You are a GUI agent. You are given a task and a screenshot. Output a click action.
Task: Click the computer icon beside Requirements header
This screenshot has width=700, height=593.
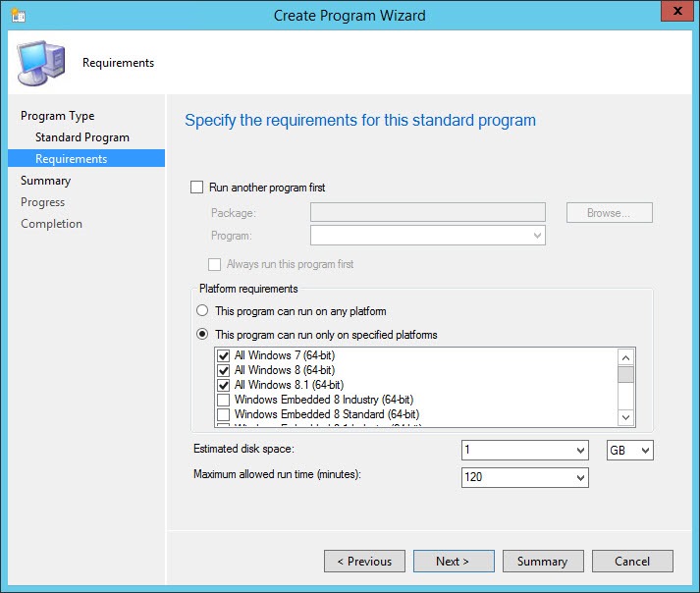(x=42, y=63)
